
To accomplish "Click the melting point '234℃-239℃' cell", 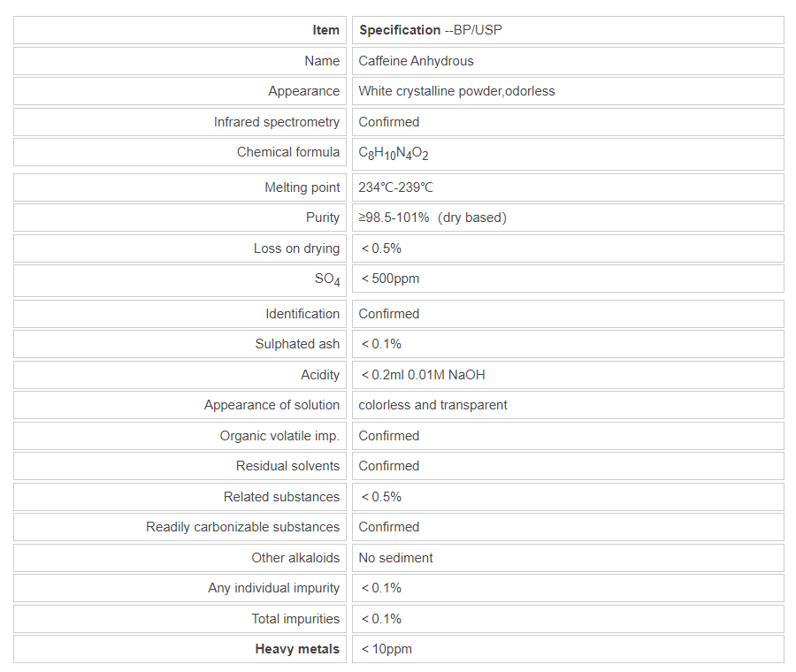I will coord(395,187).
